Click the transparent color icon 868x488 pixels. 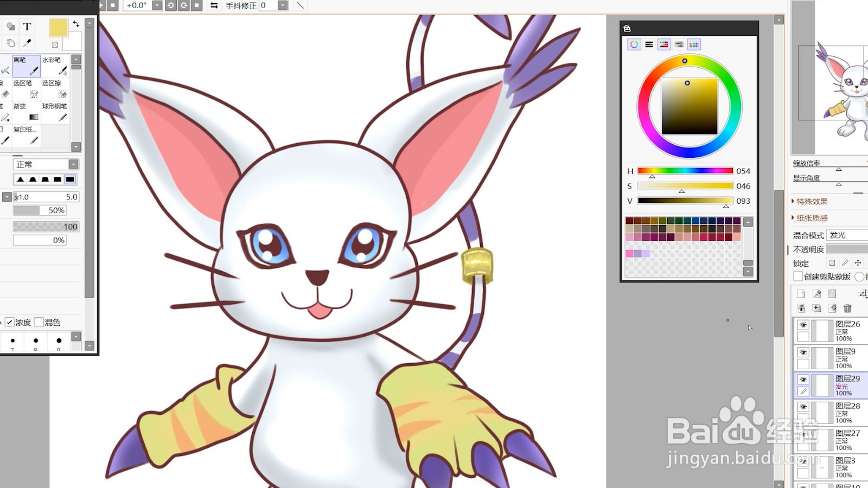click(55, 44)
